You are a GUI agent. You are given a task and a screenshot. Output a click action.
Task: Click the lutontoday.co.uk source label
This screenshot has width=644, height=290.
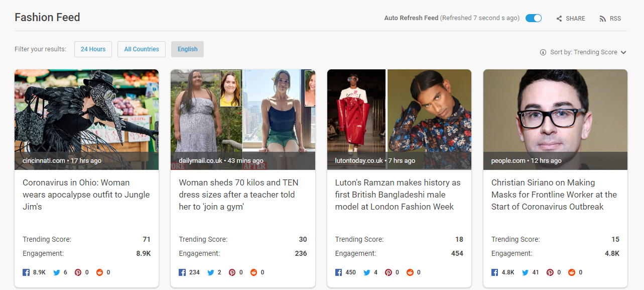point(358,161)
